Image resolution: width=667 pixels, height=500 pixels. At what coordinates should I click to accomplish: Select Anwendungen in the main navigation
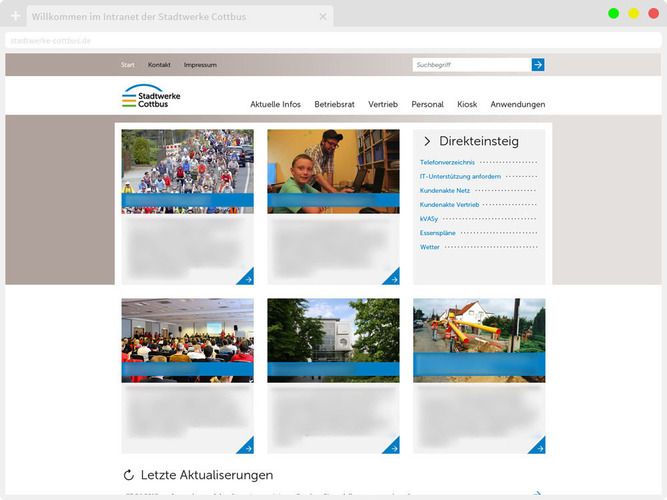point(517,105)
